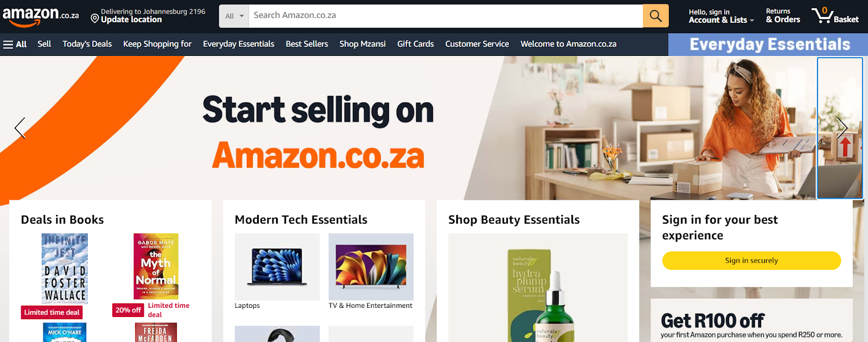Advance to next carousel slide arrow
The height and width of the screenshot is (342, 868).
841,128
